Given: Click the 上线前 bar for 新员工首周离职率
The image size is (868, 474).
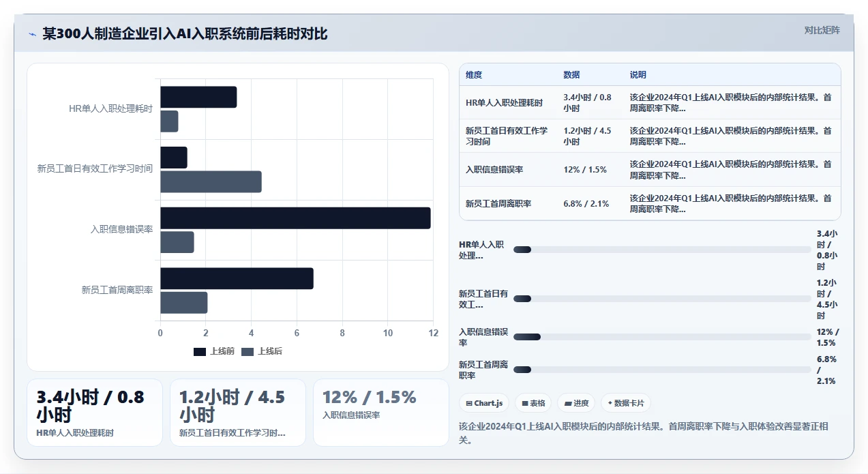Looking at the screenshot, I should click(x=237, y=278).
